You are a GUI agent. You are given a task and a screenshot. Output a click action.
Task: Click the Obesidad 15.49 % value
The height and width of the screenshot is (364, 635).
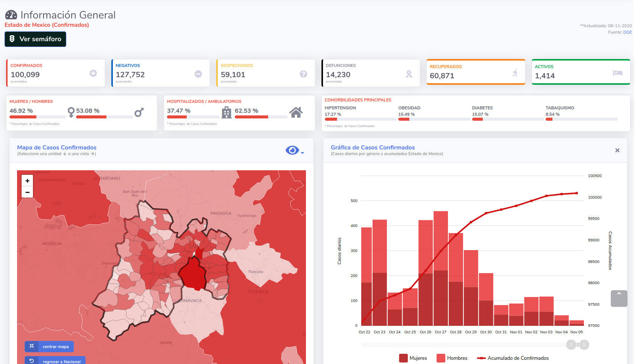(x=406, y=114)
